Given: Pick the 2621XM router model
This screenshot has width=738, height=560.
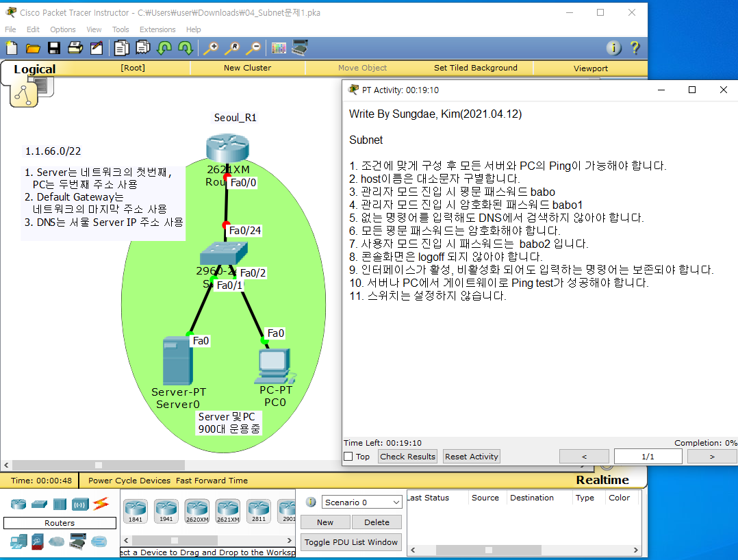Looking at the screenshot, I should (228, 511).
